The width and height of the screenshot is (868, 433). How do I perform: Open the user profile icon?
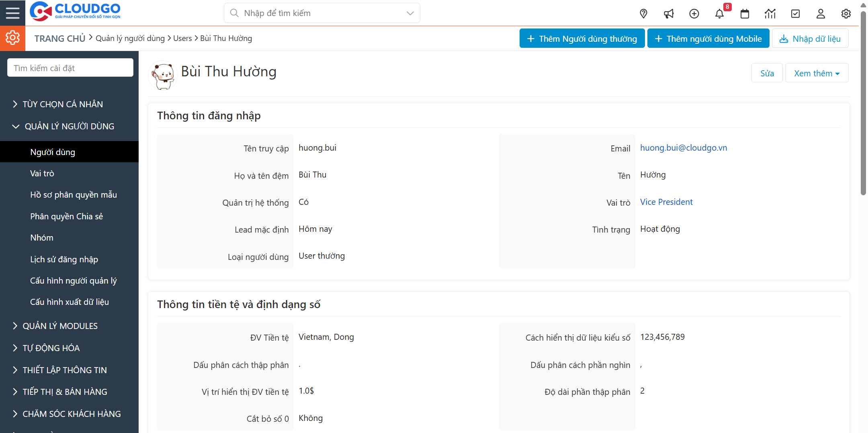(821, 14)
